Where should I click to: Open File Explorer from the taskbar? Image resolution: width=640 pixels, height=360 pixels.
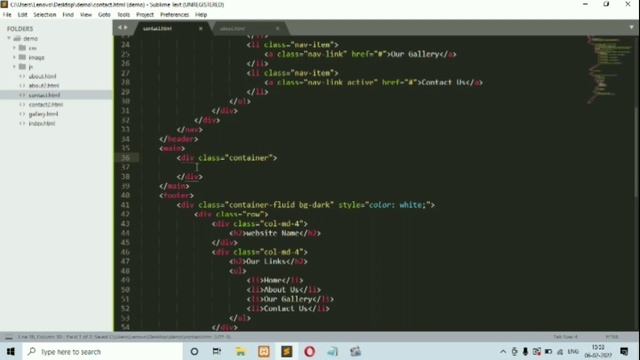coord(240,351)
